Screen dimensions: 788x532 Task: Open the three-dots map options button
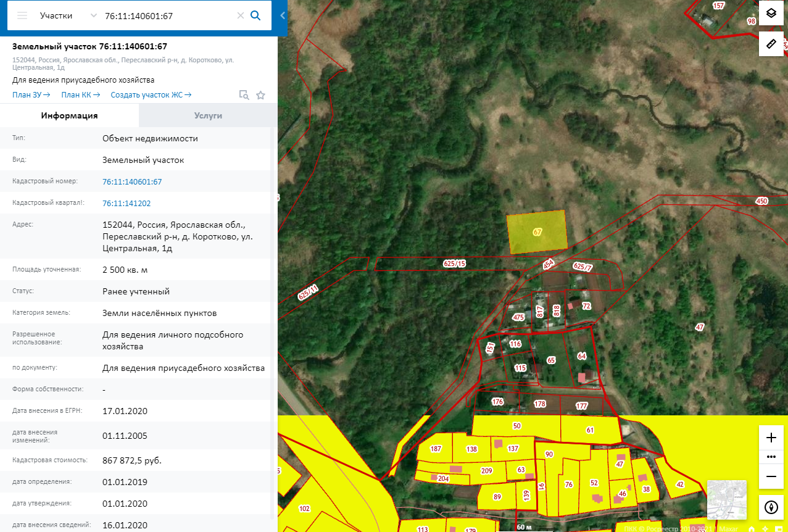(x=771, y=457)
